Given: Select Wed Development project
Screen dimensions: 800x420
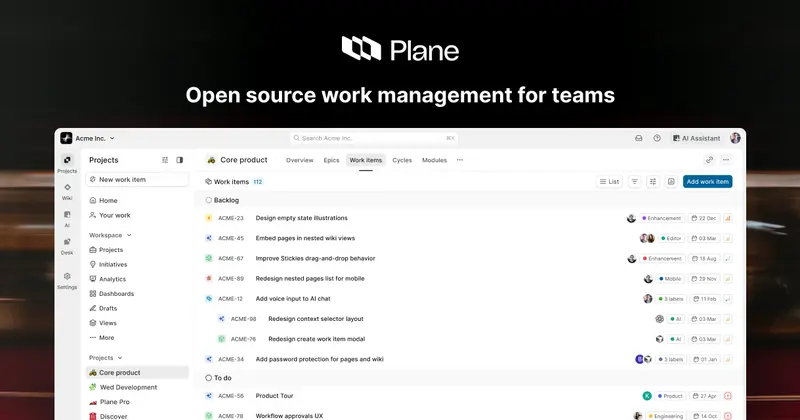Looking at the screenshot, I should pos(137,387).
